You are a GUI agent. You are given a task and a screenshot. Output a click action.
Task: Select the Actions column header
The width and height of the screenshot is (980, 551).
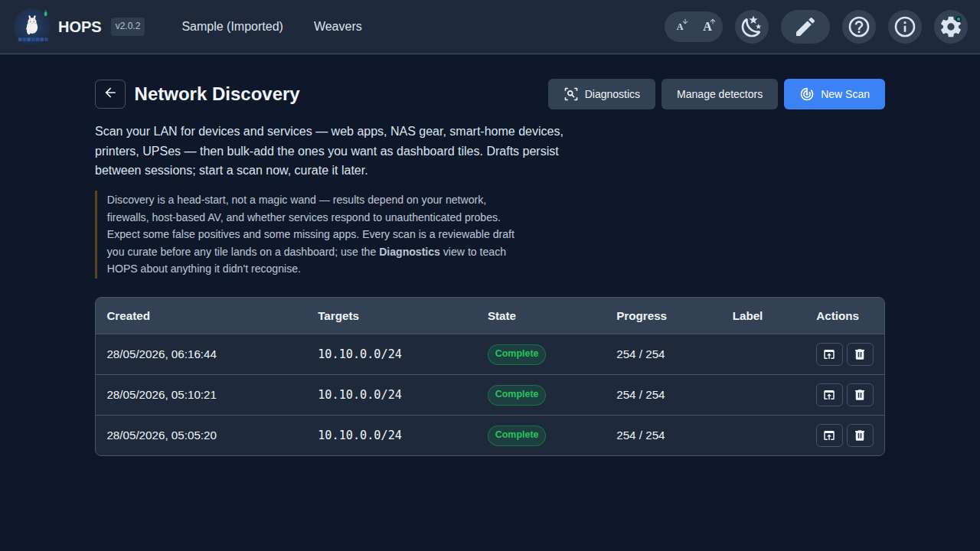tap(838, 316)
